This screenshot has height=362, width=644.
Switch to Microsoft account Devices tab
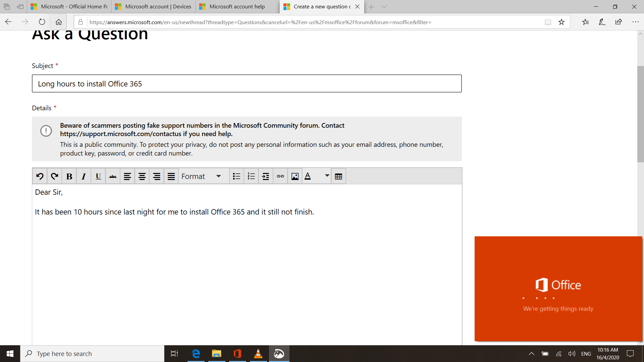(154, 6)
